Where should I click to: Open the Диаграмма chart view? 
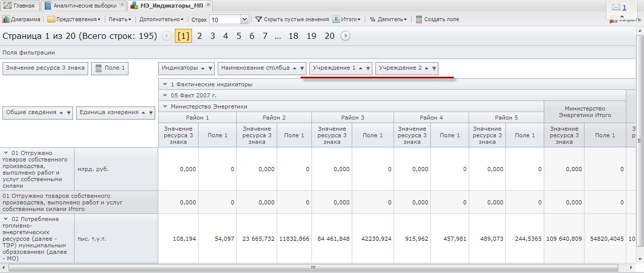[x=21, y=19]
